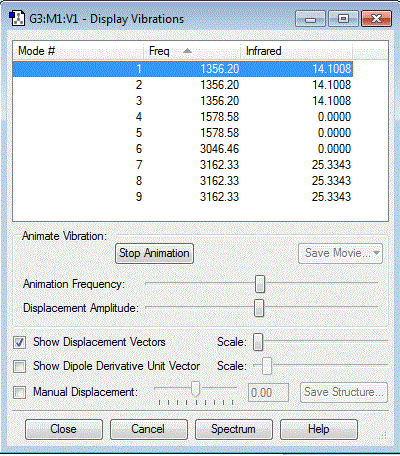Open the Spectrum view
Viewport: 400px width, 456px height.
point(233,429)
